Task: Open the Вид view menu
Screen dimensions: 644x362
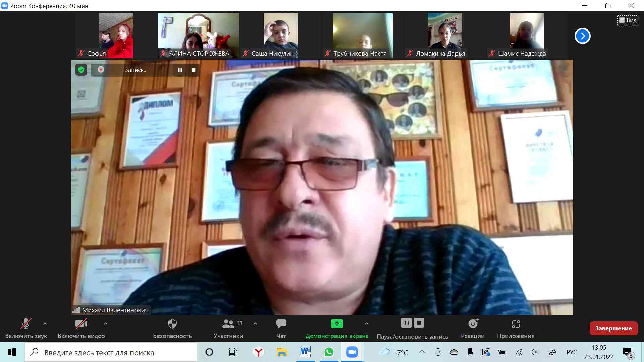Action: (x=628, y=20)
